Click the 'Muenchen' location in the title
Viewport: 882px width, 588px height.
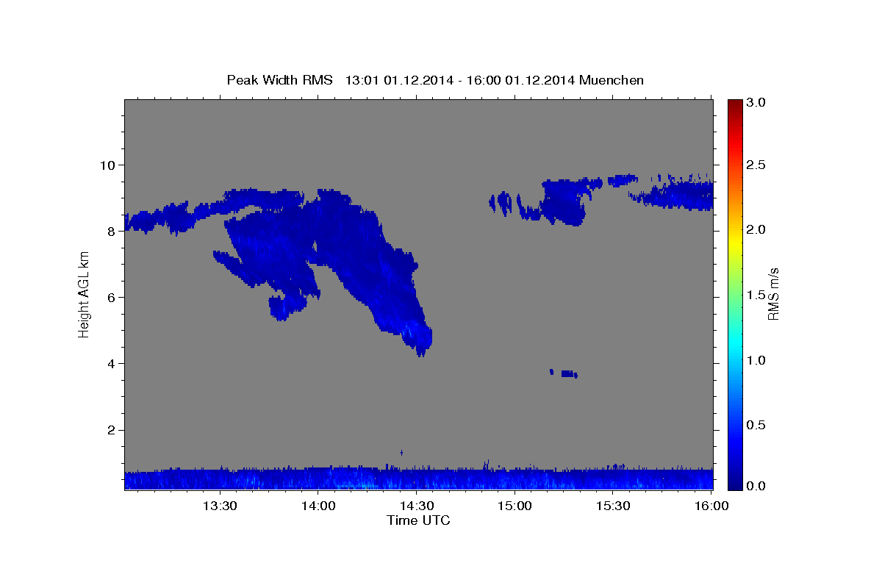612,80
